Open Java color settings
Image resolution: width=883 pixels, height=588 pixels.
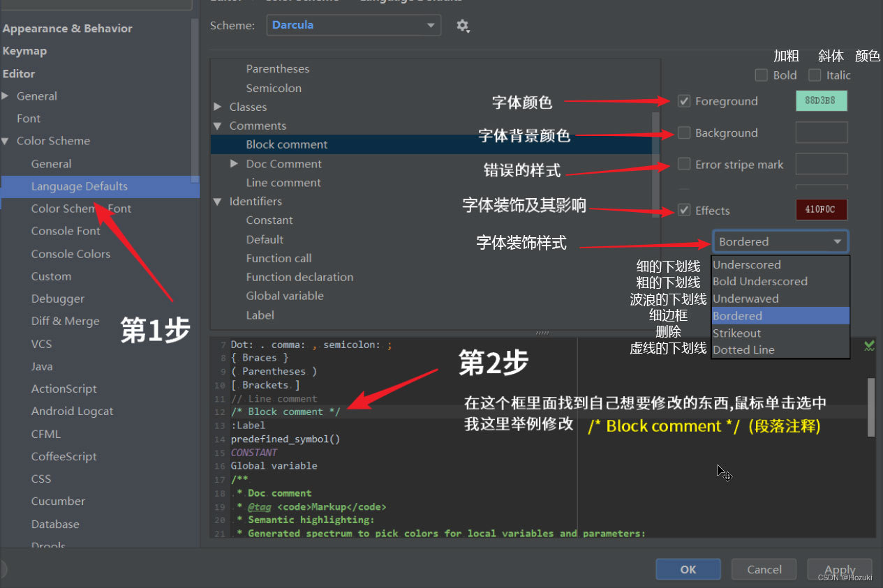42,366
